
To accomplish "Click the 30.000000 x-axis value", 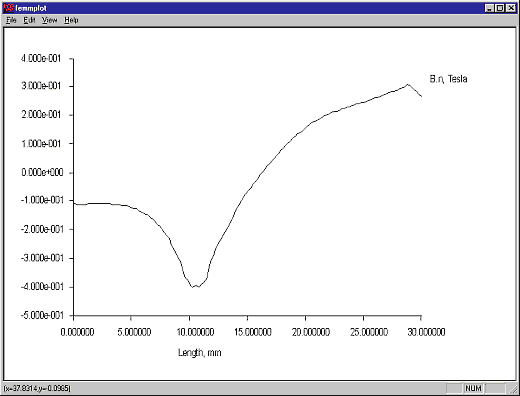I will click(426, 332).
